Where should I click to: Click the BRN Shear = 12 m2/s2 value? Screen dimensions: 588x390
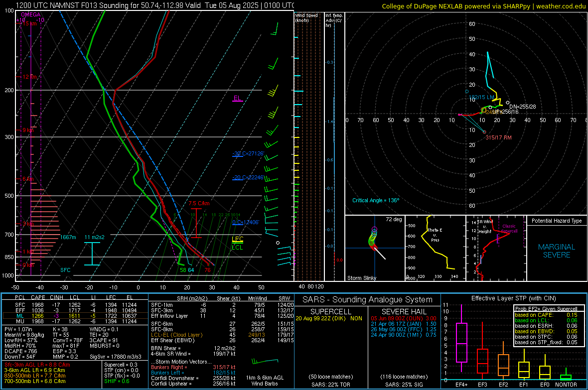[193, 348]
